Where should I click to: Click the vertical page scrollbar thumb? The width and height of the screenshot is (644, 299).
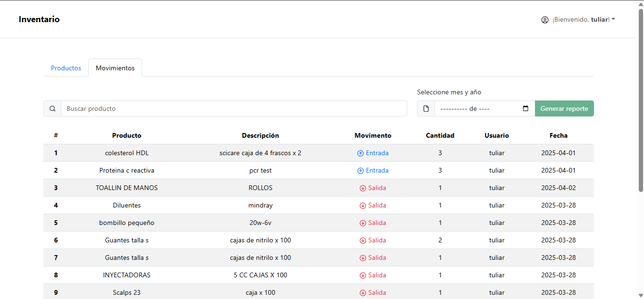coord(640,99)
